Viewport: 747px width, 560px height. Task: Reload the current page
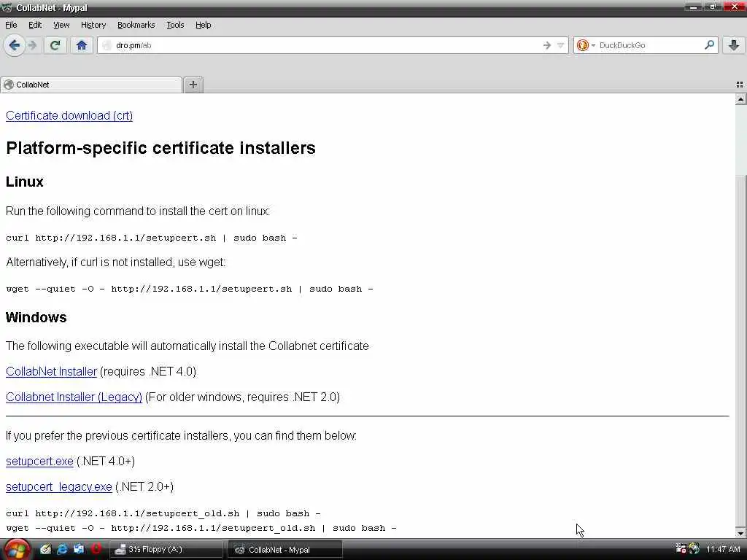[55, 46]
